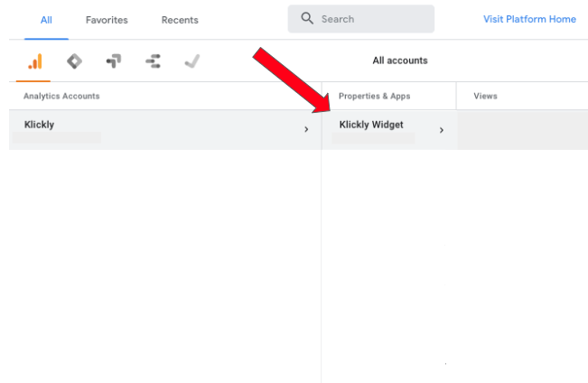Switch to the All tab

[x=46, y=20]
